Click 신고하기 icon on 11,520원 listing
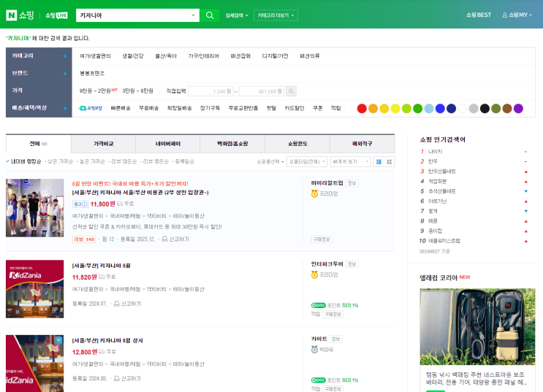543x392 pixels. pyautogui.click(x=117, y=304)
